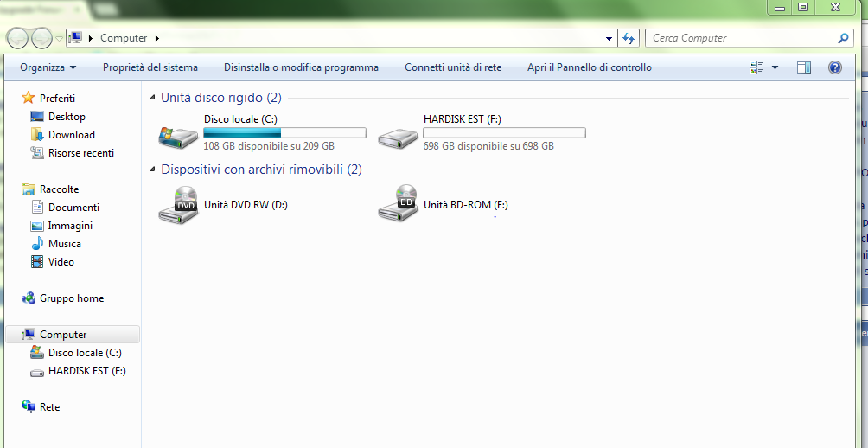This screenshot has width=868, height=448.
Task: Open the Organizza menu
Action: click(x=48, y=67)
